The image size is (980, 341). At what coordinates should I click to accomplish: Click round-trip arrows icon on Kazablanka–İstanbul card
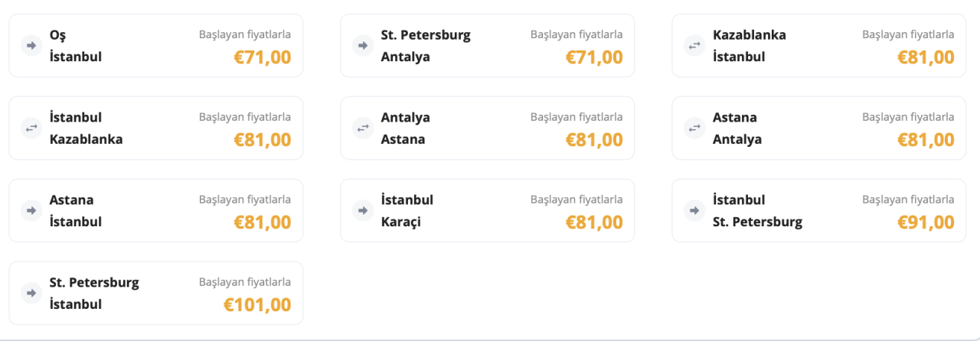coord(694,46)
